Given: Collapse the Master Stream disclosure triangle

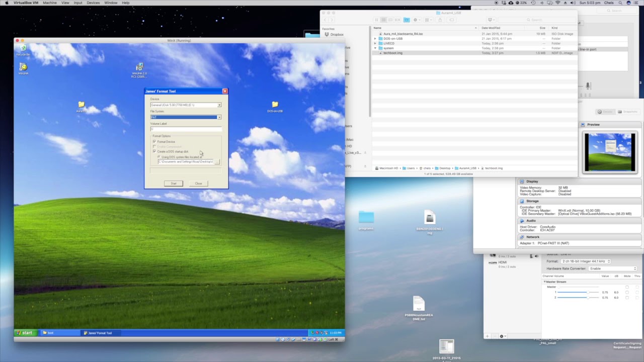Looking at the screenshot, I should (x=544, y=282).
